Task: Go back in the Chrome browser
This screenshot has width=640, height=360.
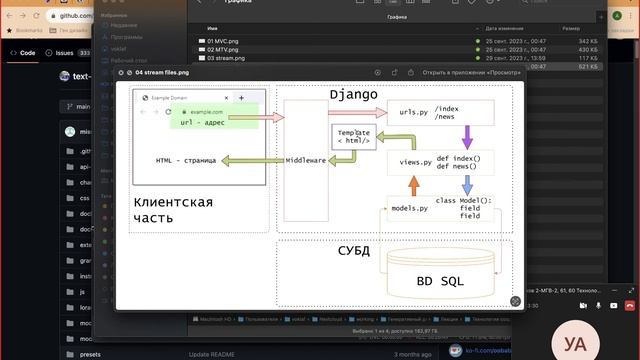Action: 9,16
